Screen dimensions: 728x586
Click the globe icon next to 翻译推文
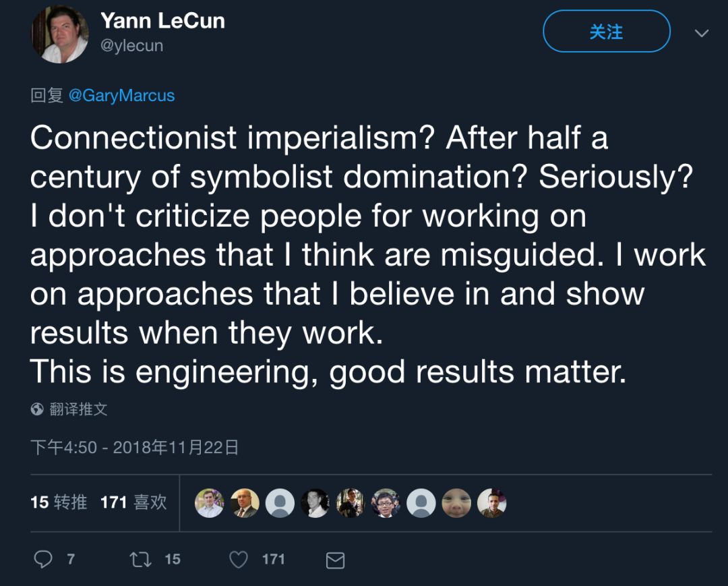click(38, 409)
